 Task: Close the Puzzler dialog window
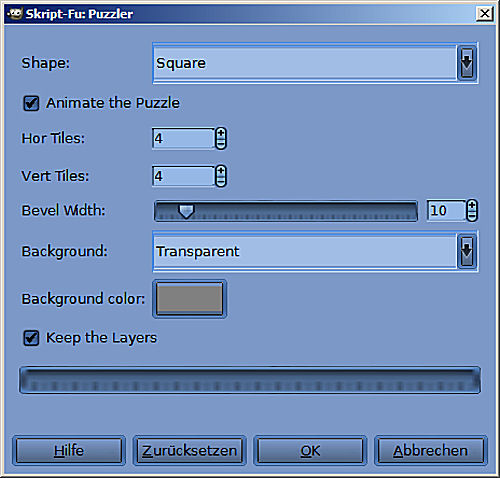(x=484, y=14)
